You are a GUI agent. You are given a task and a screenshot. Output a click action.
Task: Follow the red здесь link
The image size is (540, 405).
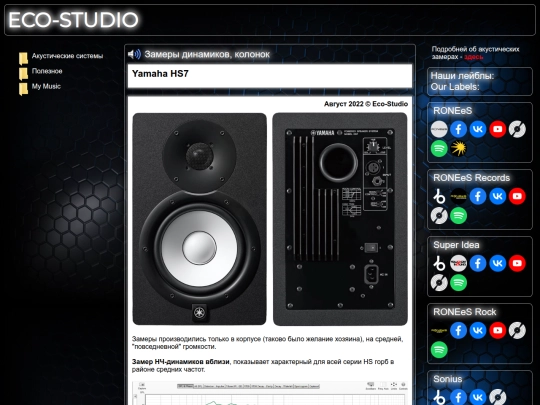pyautogui.click(x=474, y=57)
